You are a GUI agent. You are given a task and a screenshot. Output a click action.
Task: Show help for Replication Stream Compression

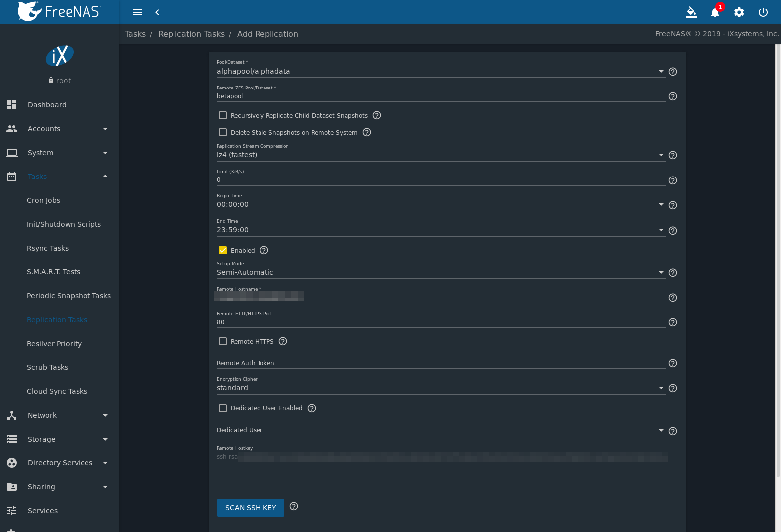pyautogui.click(x=673, y=155)
